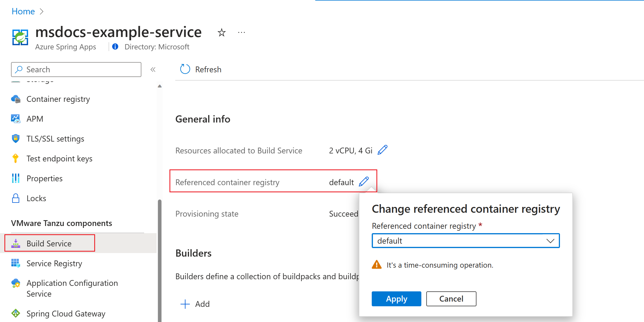Edit Build Service resources pencil icon

point(382,150)
